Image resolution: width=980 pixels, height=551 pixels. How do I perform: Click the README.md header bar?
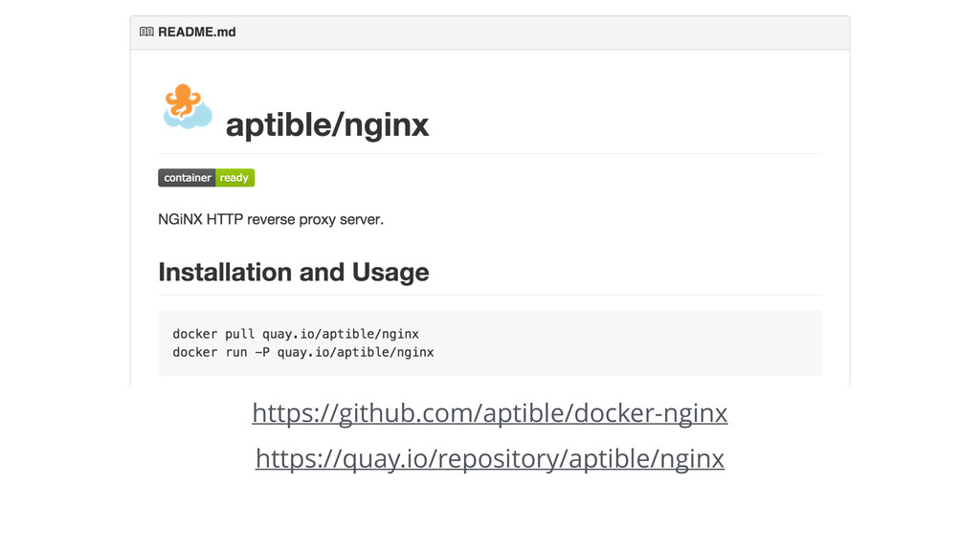pyautogui.click(x=489, y=33)
